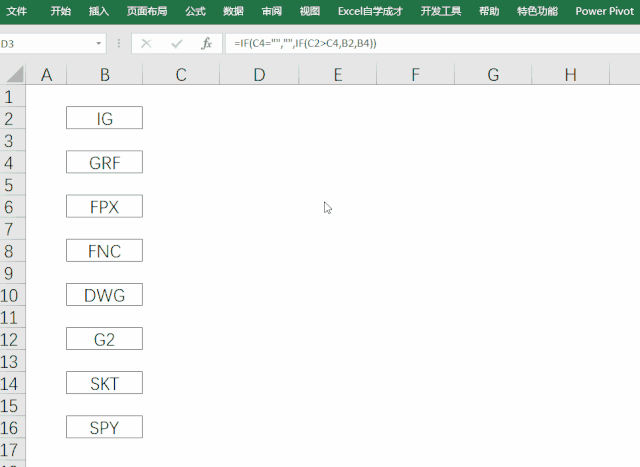Select row 1 header
Screen dimensions: 640x467
12,96
